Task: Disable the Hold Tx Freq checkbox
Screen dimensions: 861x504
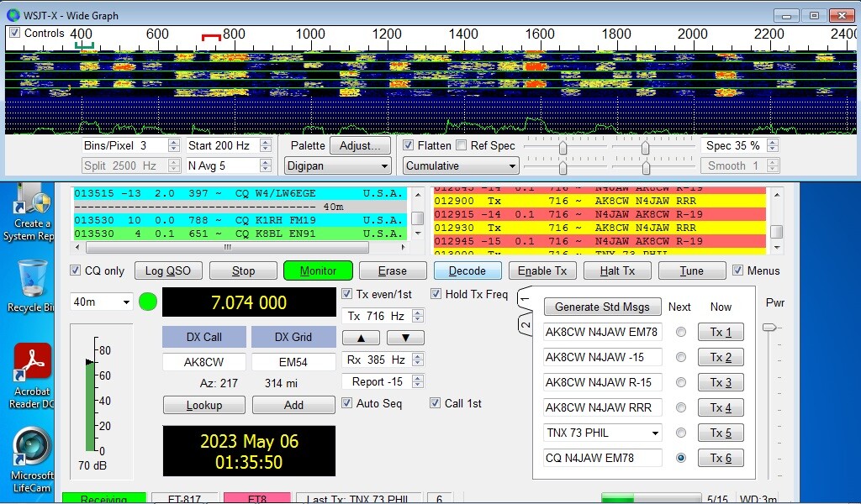Action: [436, 294]
